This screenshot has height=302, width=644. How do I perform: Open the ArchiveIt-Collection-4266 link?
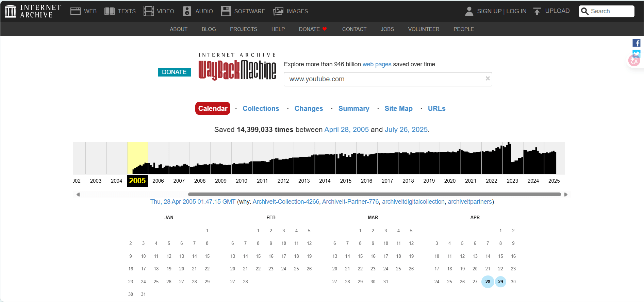[x=286, y=202]
